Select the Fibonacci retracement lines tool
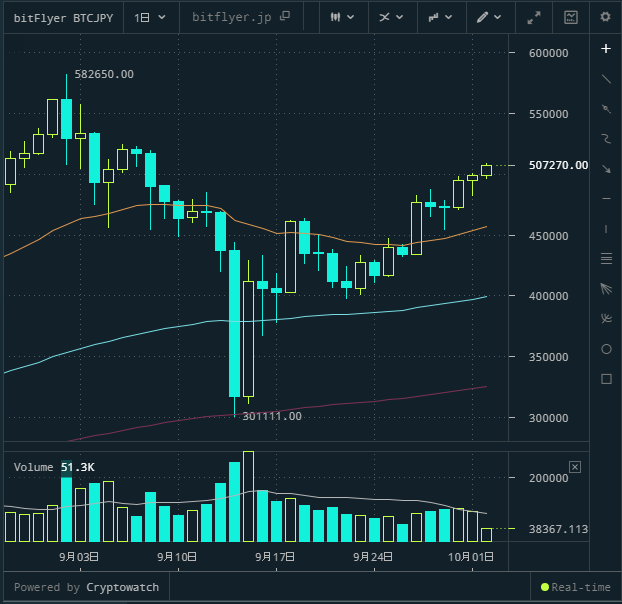This screenshot has height=604, width=622. coord(605,259)
